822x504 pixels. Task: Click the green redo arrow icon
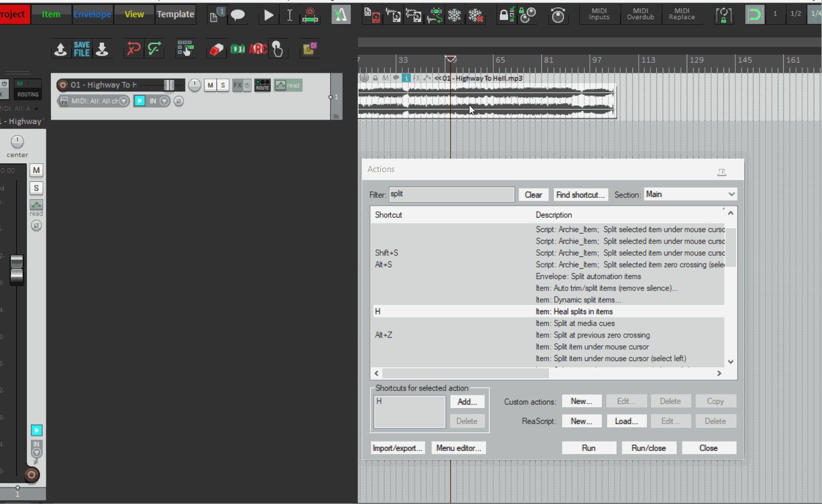(154, 50)
